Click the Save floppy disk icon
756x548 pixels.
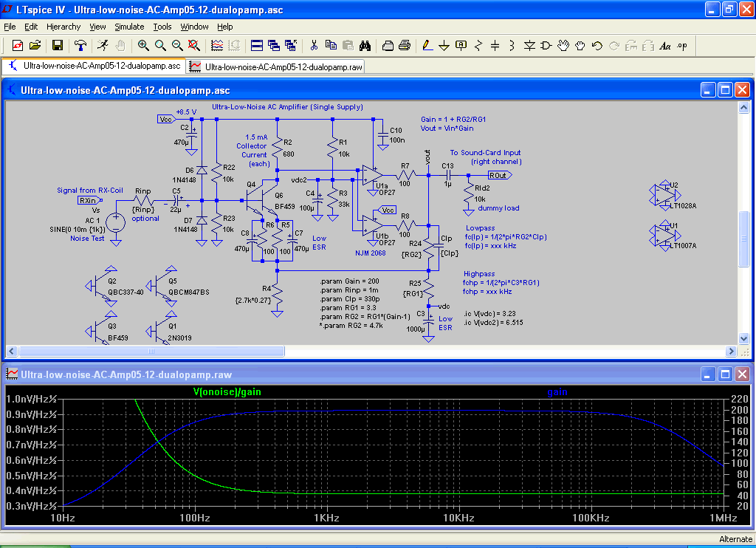coord(57,46)
